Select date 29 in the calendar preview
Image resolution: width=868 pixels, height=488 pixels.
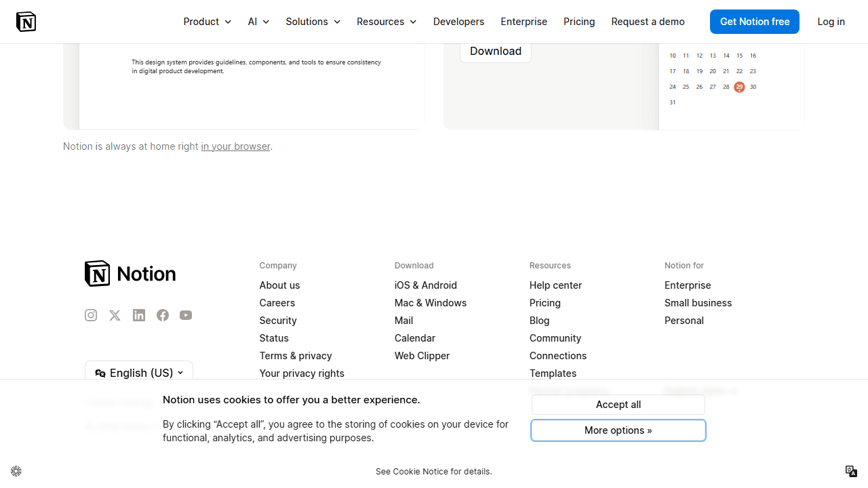tap(739, 87)
